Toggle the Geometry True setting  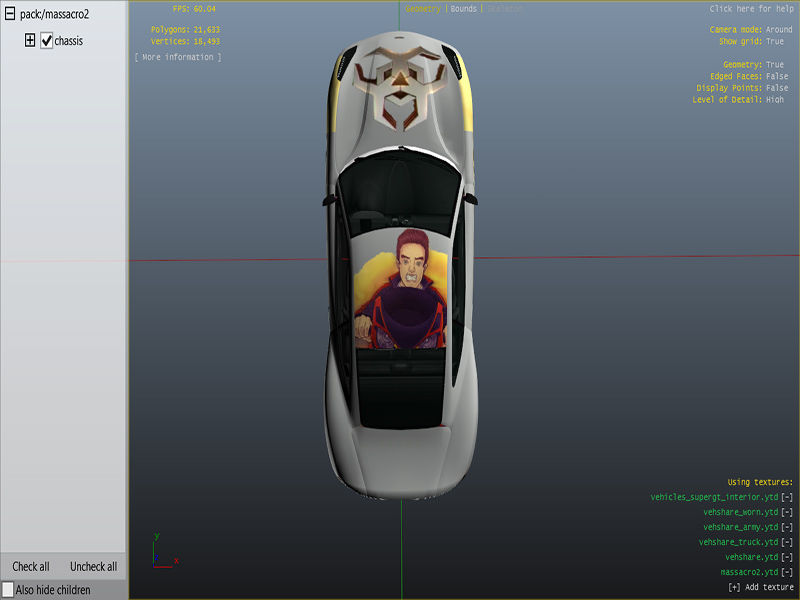(774, 65)
